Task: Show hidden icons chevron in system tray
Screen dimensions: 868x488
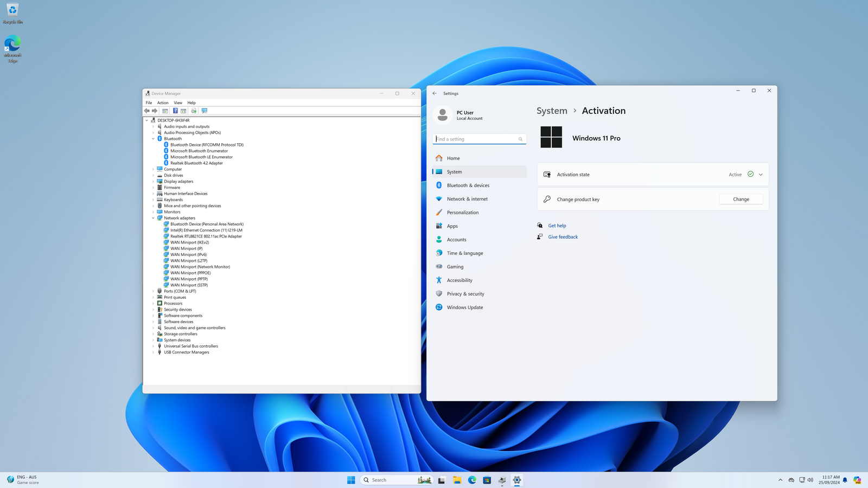Action: point(780,480)
